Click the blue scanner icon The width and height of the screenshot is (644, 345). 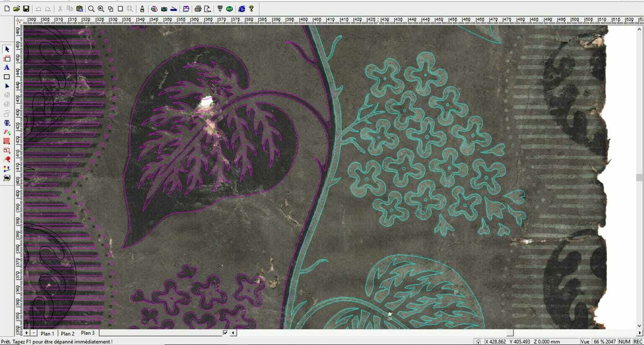point(174,9)
